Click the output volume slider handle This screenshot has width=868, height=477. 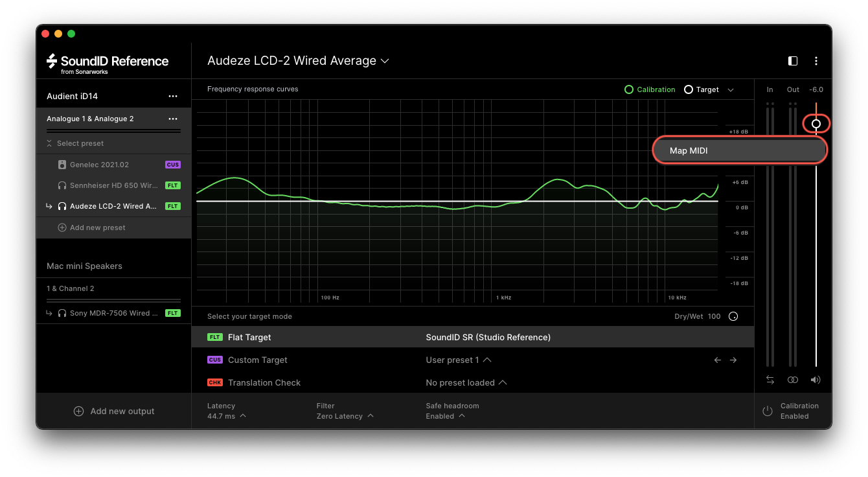point(816,123)
